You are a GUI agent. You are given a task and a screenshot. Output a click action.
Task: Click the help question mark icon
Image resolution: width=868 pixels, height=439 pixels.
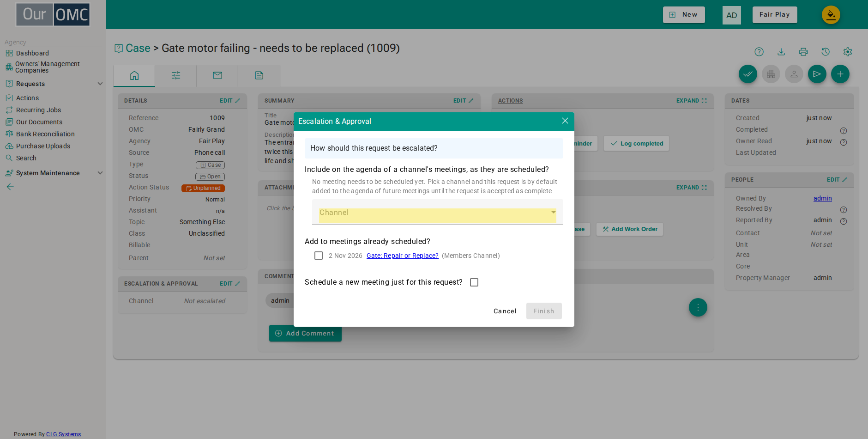[x=759, y=52]
